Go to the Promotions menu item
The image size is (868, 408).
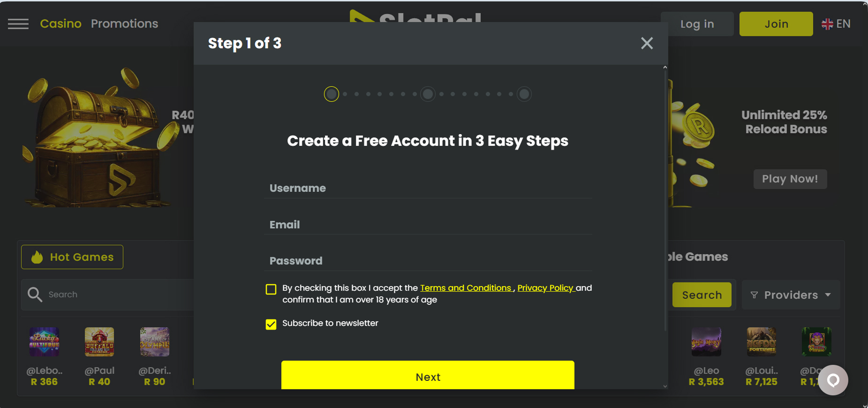[124, 24]
